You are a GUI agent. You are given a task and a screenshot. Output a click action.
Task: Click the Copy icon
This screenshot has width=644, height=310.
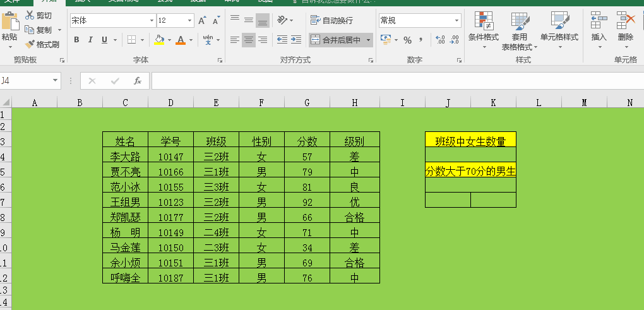pos(29,30)
